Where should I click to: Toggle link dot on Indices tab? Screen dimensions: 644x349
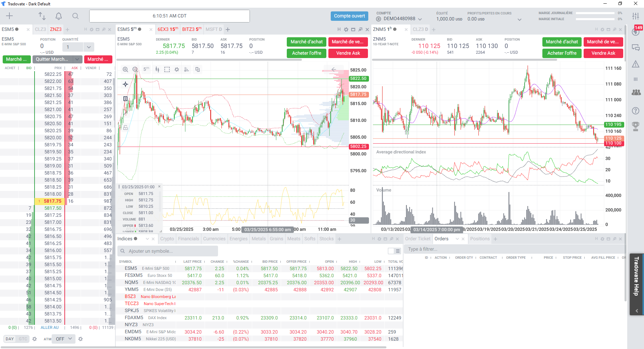[136, 239]
